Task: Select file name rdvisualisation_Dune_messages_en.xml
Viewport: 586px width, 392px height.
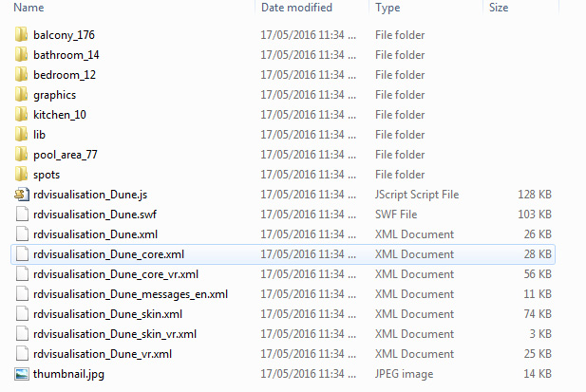Action: pyautogui.click(x=130, y=294)
